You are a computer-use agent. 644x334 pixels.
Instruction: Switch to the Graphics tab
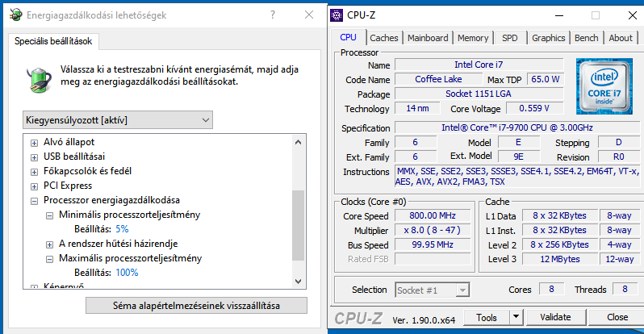tap(548, 38)
